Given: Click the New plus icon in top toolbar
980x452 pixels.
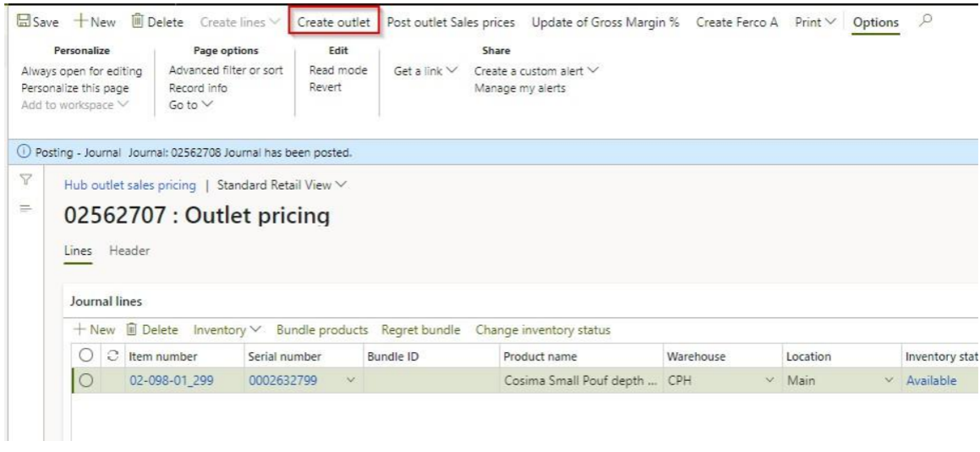Looking at the screenshot, I should pyautogui.click(x=81, y=21).
